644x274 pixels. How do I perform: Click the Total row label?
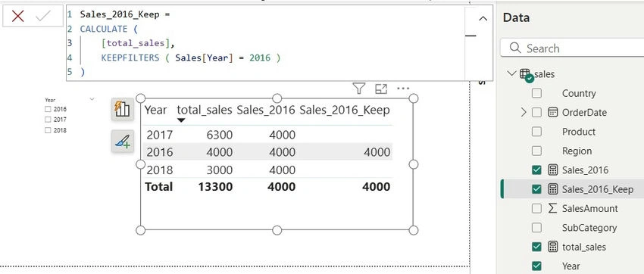[158, 187]
